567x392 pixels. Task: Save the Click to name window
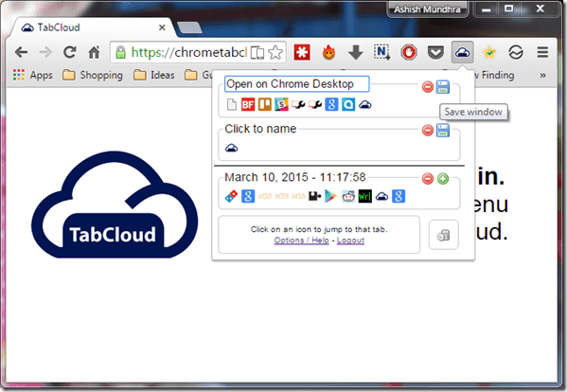click(443, 130)
